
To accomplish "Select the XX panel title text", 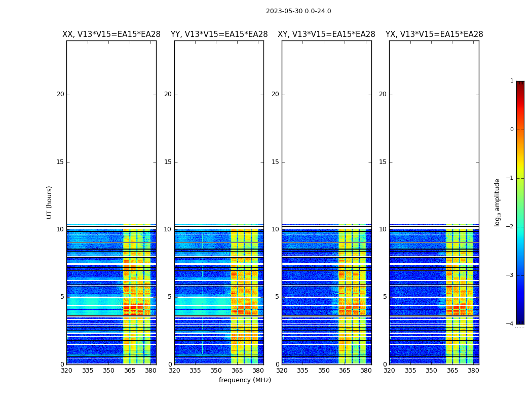I will coord(111,34).
